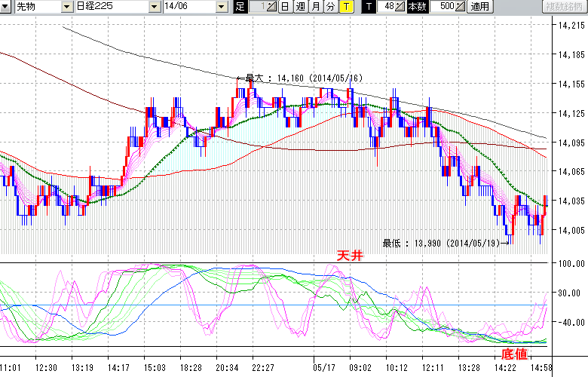Click the yellow T tick button
588x377 pixels.
click(345, 7)
